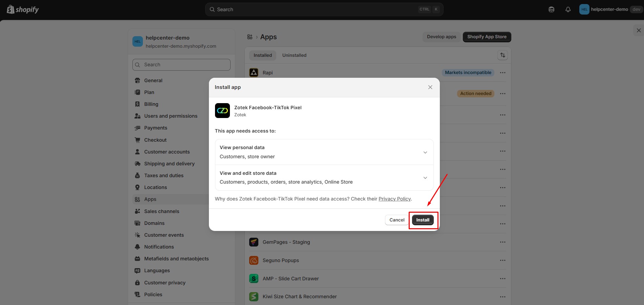Select the Customer events section

coord(164,235)
